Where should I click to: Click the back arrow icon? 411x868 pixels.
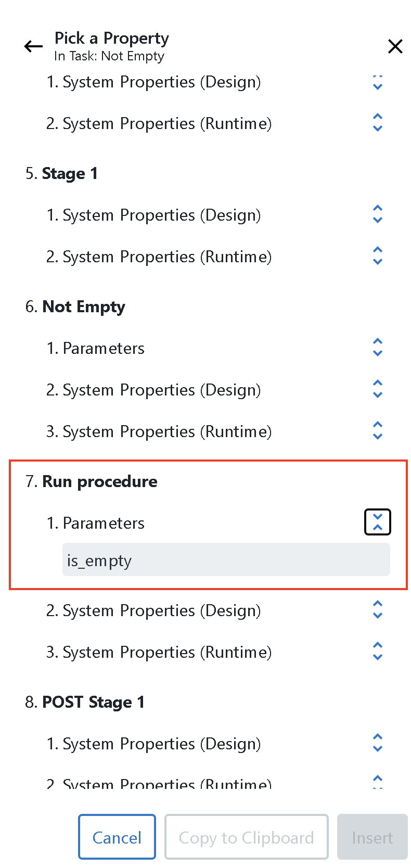tap(33, 47)
